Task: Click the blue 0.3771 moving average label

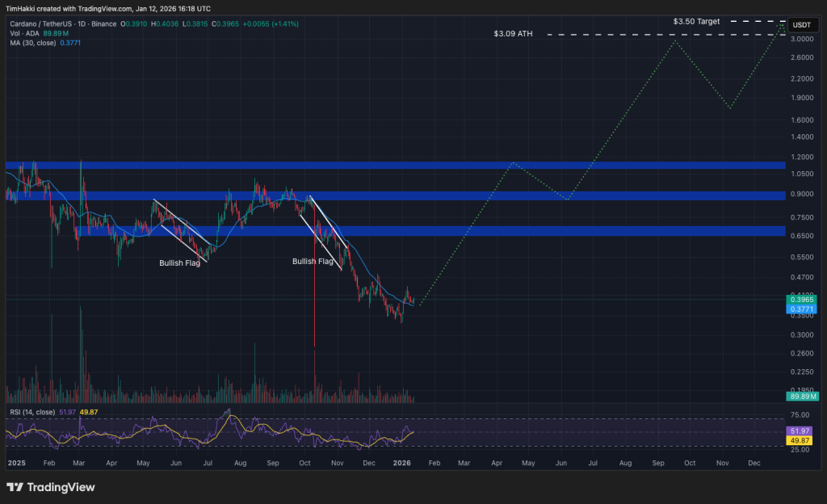Action: click(x=803, y=309)
